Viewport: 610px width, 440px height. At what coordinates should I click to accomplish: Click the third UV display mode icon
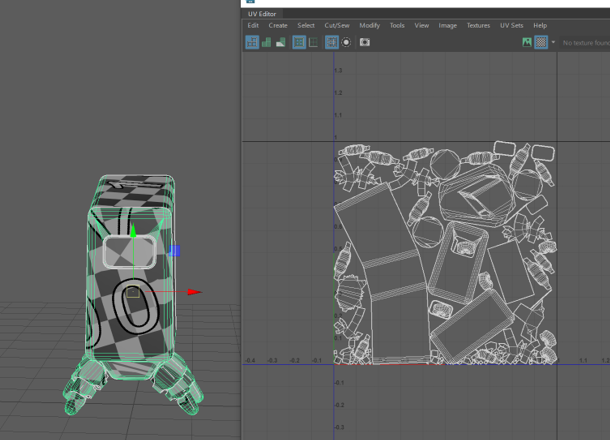pyautogui.click(x=281, y=42)
